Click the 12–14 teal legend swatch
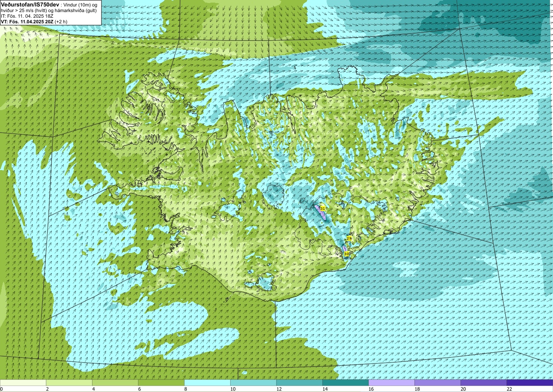 tap(299, 383)
